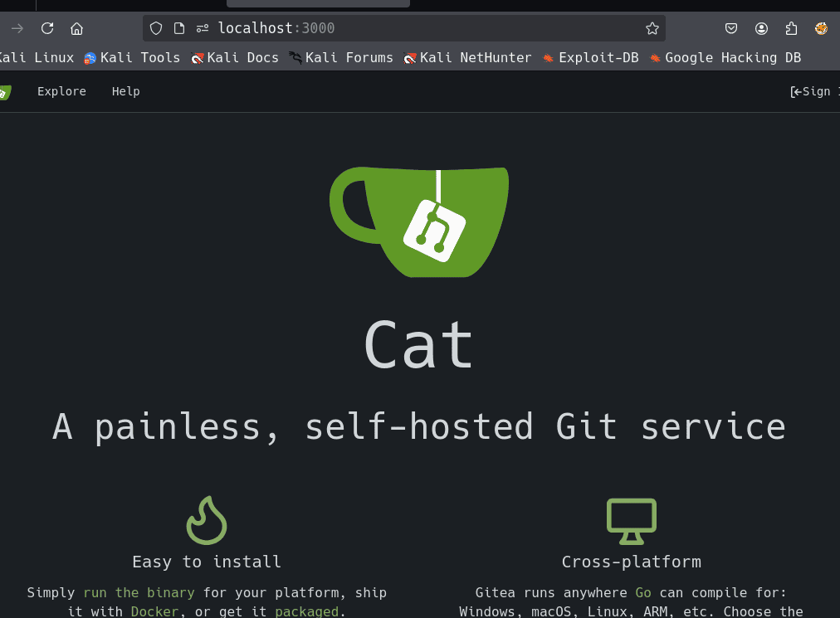Focus the localhost:3000 address bar
840x618 pixels.
(415, 28)
